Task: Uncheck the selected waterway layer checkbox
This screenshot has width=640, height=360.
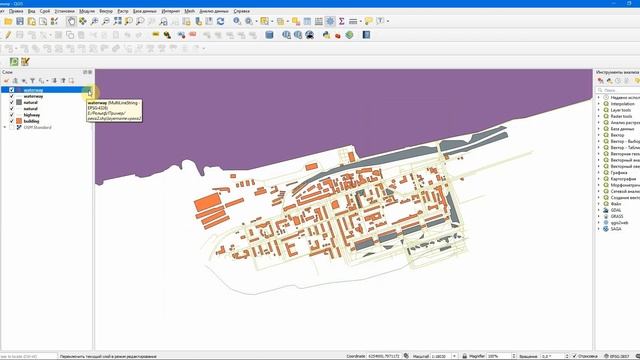Action: [11, 90]
